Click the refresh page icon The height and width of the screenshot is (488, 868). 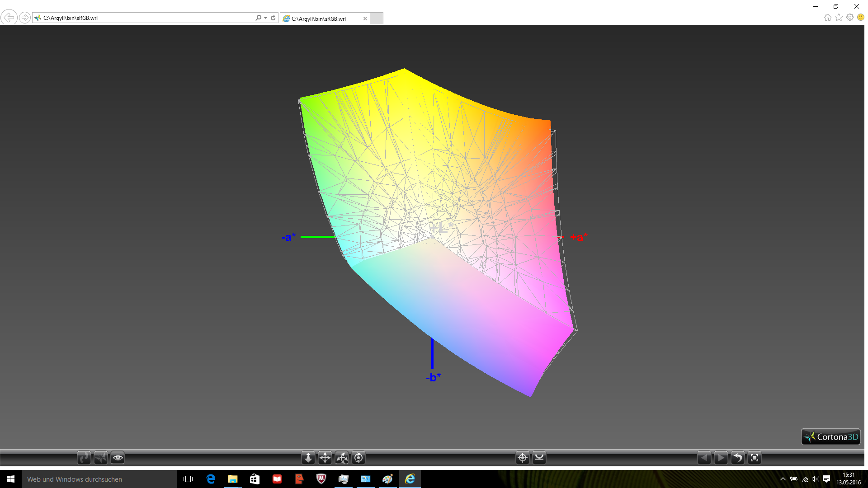tap(273, 18)
